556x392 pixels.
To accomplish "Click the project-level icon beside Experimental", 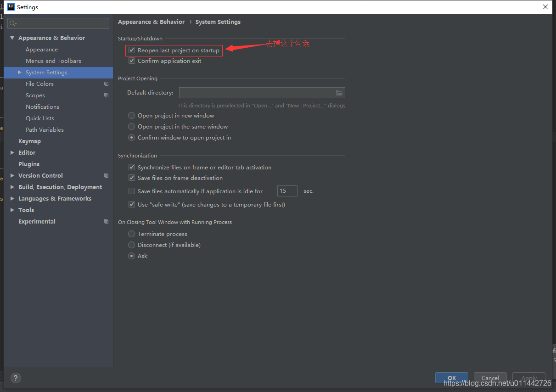I will 106,221.
